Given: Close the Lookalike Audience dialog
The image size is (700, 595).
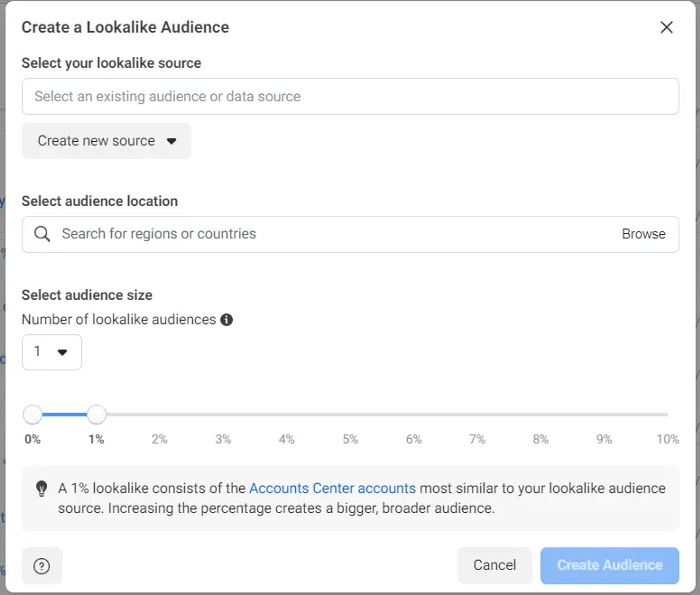Looking at the screenshot, I should click(x=666, y=27).
